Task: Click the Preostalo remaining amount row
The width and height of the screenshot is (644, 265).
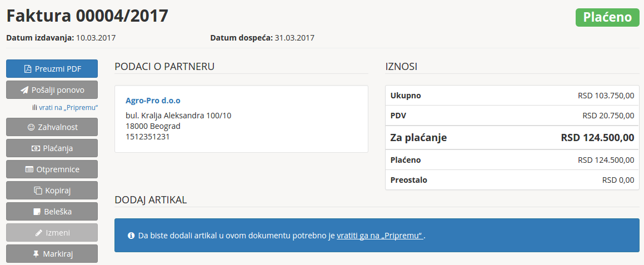Action: tap(512, 180)
